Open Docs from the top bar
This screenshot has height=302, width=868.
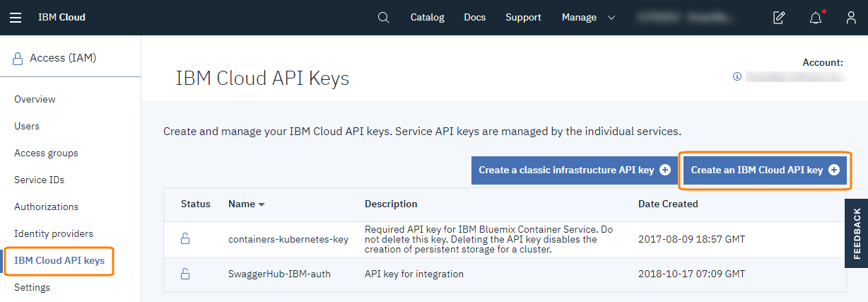pos(474,18)
